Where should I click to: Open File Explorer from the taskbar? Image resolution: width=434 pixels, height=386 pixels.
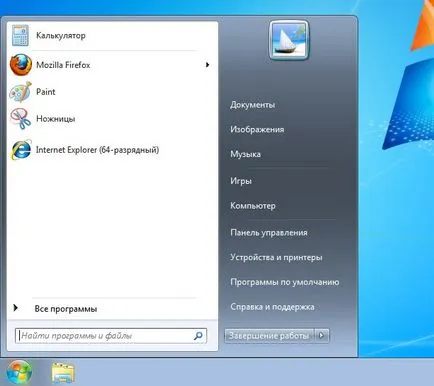click(63, 373)
